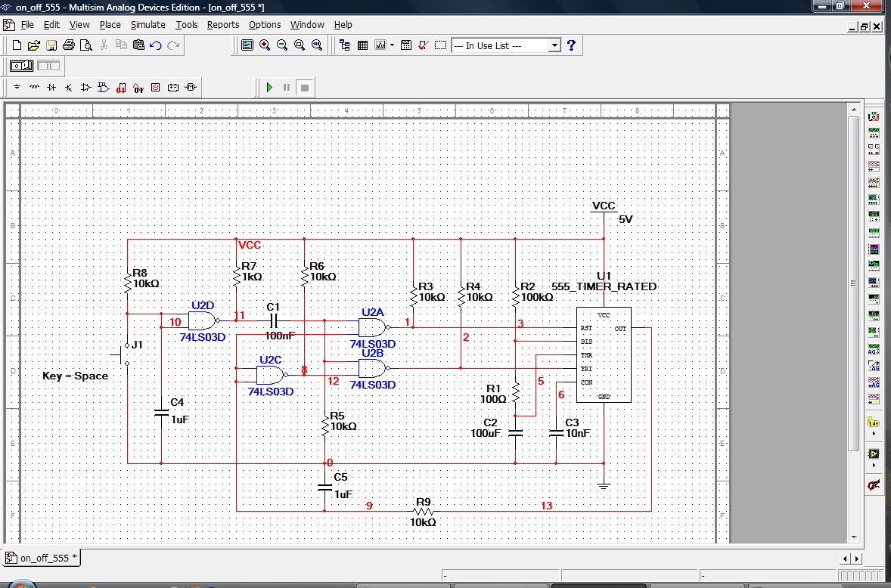891x588 pixels.
Task: Toggle the simulation power switch
Action: [20, 66]
